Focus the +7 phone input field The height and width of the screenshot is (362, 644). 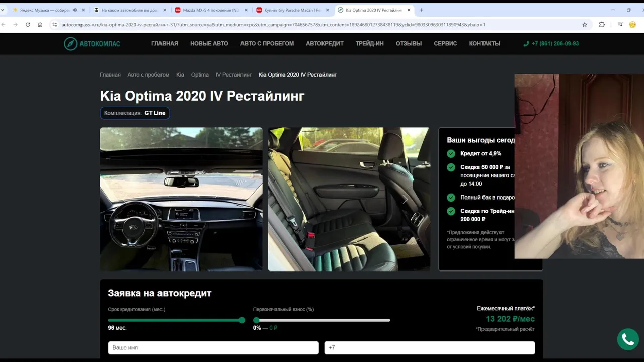(x=430, y=348)
